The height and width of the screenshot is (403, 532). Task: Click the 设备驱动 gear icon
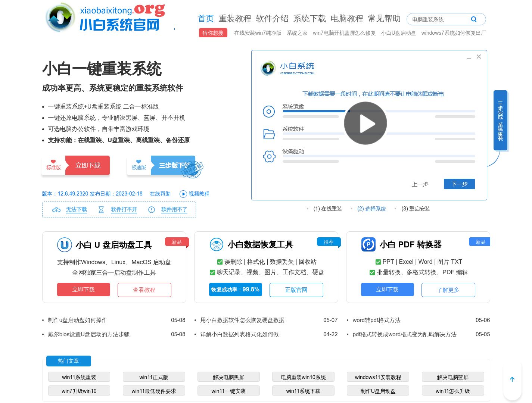(x=269, y=156)
